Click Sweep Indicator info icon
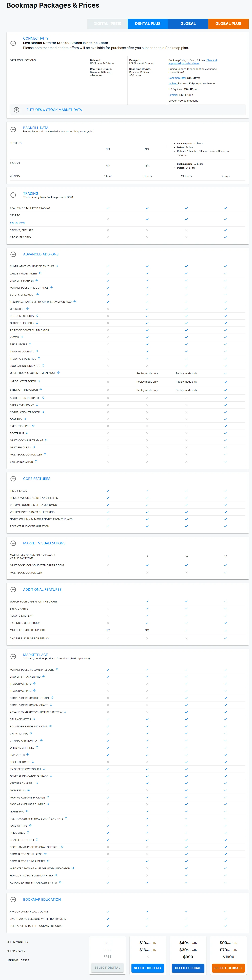The width and height of the screenshot is (252, 980). coord(36,462)
